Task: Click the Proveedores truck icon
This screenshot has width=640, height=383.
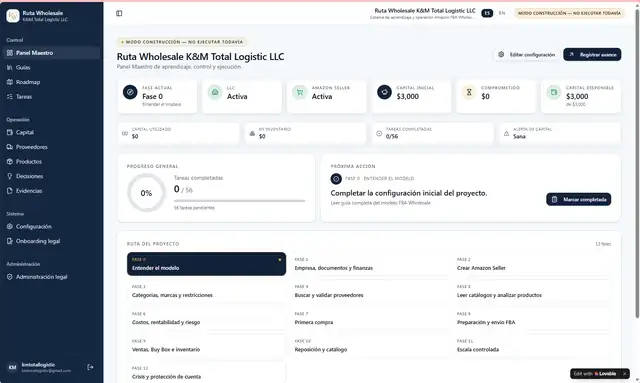Action: [x=10, y=147]
